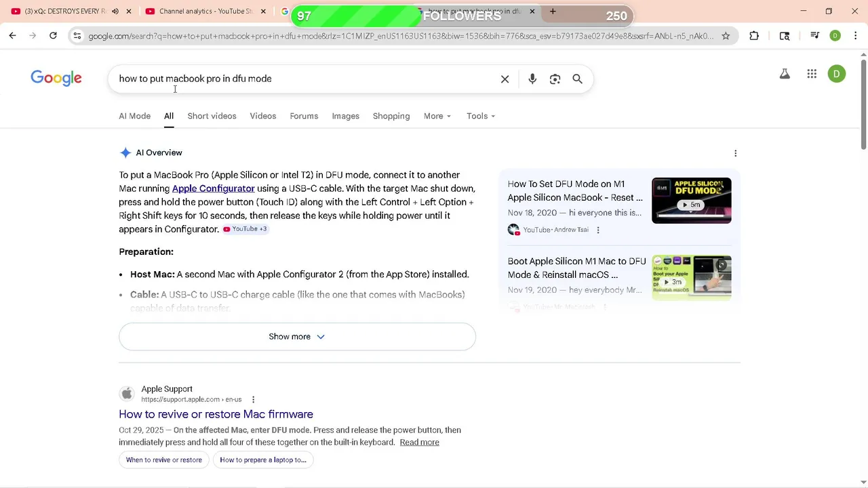
Task: Play the Apple Silicon DFU Mode 5m thumbnail
Action: click(x=691, y=201)
